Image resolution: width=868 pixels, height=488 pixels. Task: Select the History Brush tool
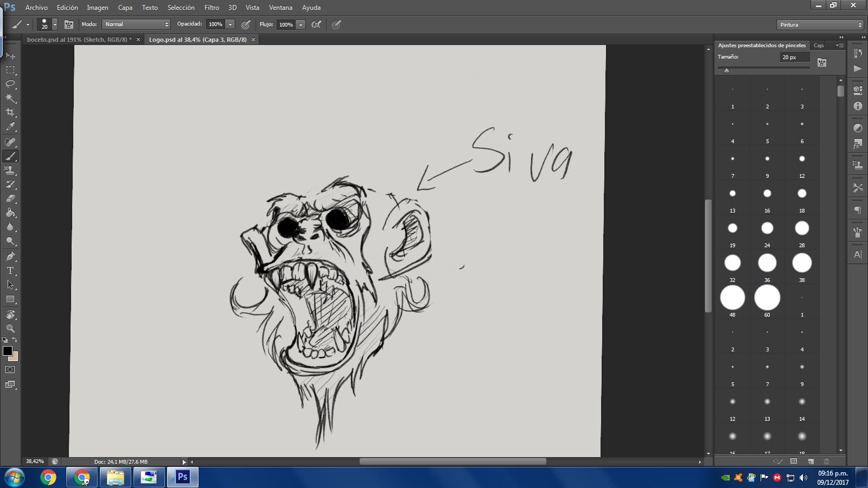pos(10,184)
